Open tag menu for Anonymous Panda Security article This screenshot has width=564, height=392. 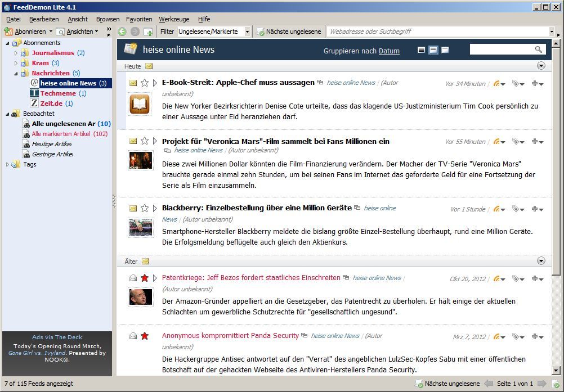pyautogui.click(x=518, y=337)
